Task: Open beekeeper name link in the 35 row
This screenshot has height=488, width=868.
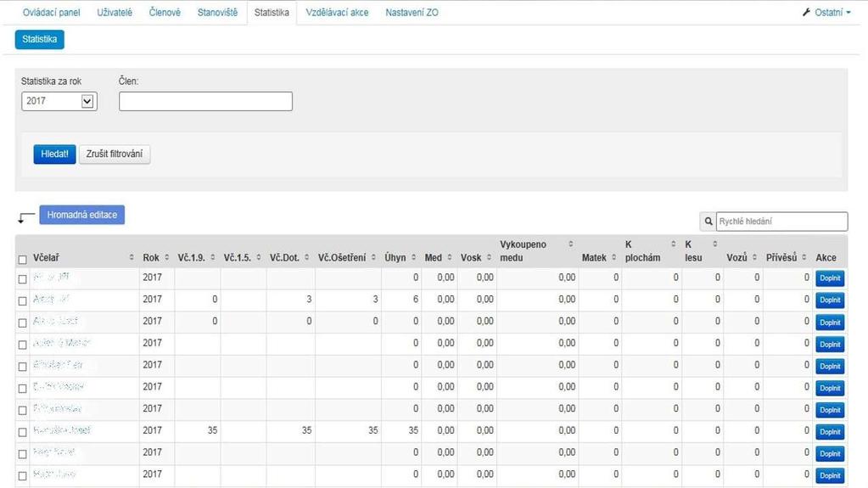Action: (61, 430)
